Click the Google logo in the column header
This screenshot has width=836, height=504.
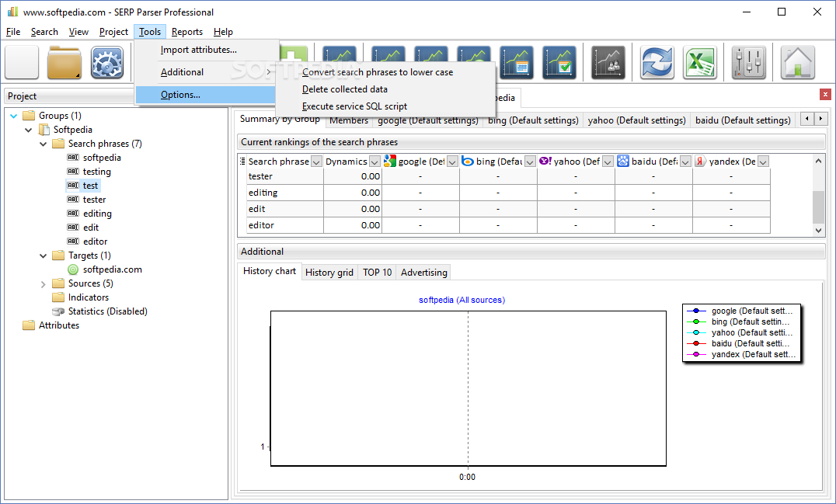390,161
